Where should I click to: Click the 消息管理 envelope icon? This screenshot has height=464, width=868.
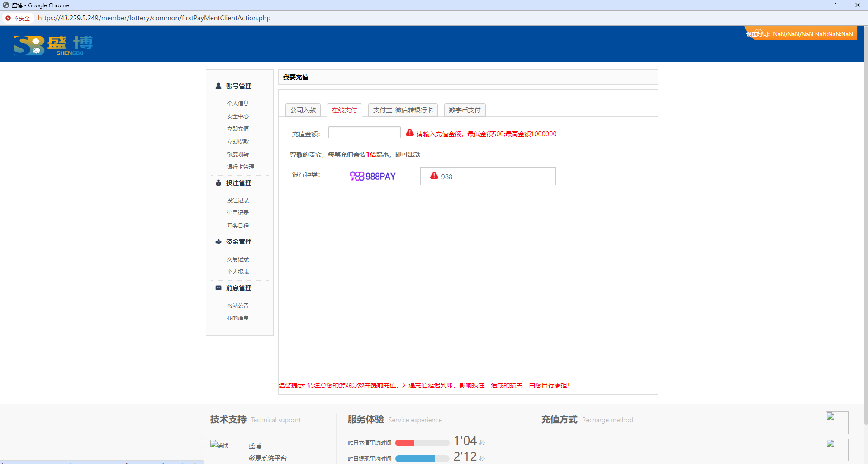click(218, 288)
